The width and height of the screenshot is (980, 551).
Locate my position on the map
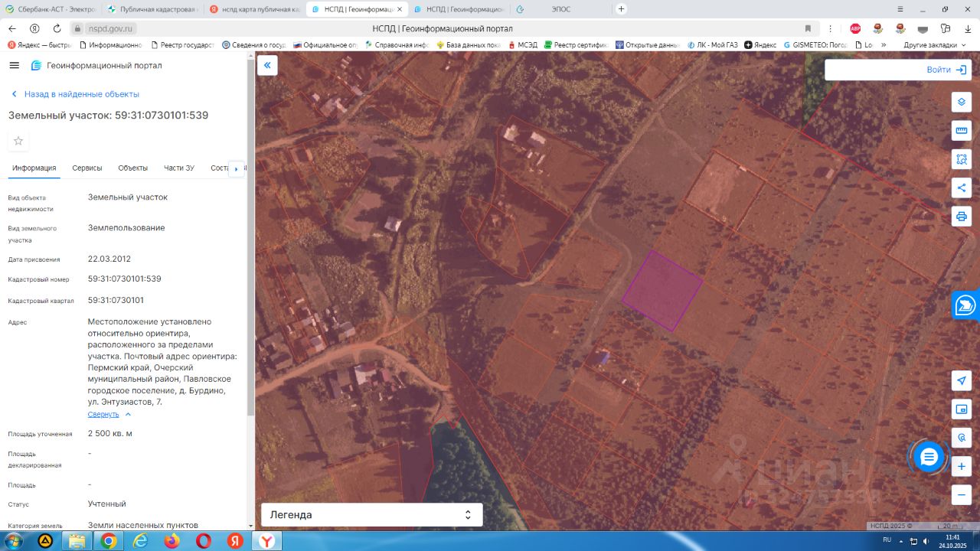(x=962, y=380)
